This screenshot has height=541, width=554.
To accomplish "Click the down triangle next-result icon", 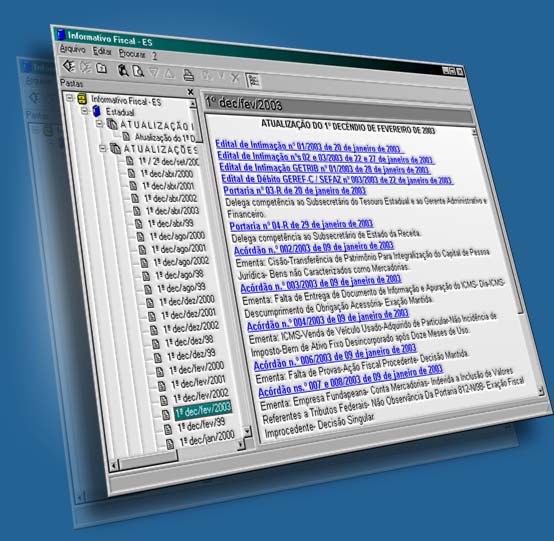I will point(154,72).
